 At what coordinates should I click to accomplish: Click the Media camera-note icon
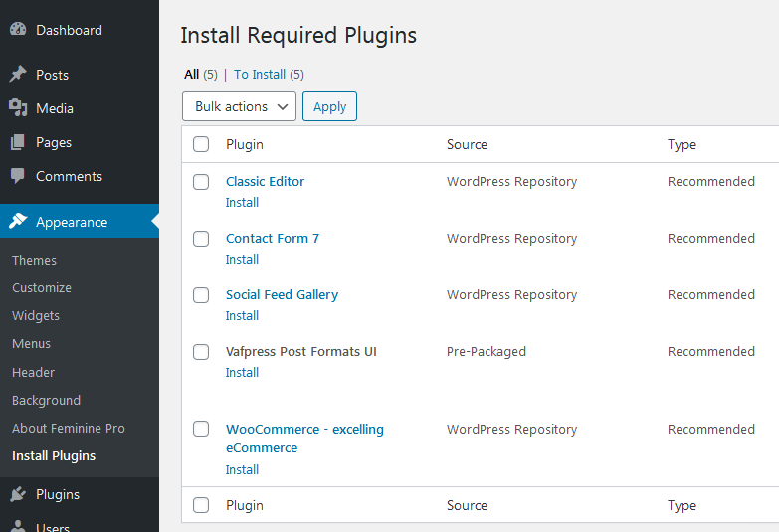18,107
